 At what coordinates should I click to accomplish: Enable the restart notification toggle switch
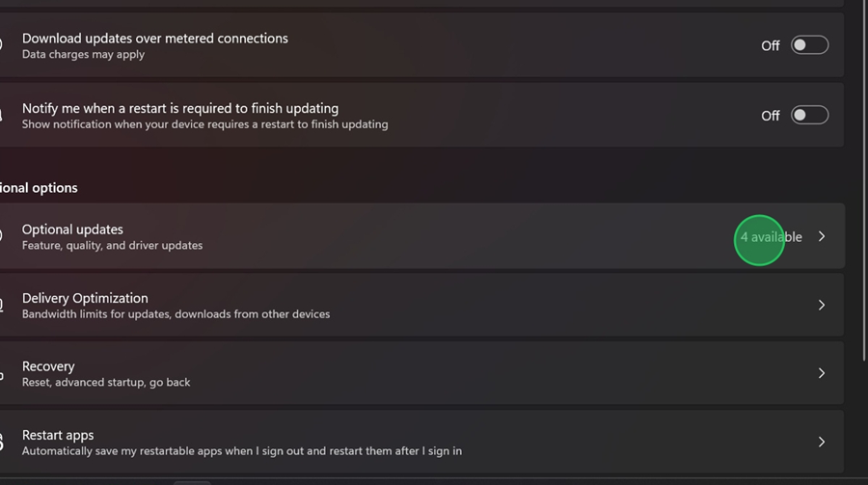[809, 116]
